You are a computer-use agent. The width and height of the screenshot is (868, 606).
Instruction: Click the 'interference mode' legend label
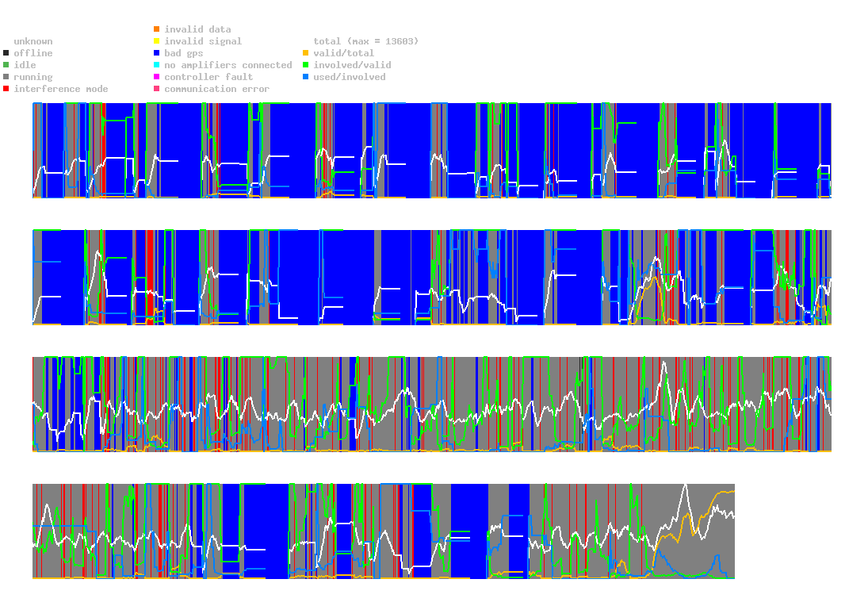point(61,89)
